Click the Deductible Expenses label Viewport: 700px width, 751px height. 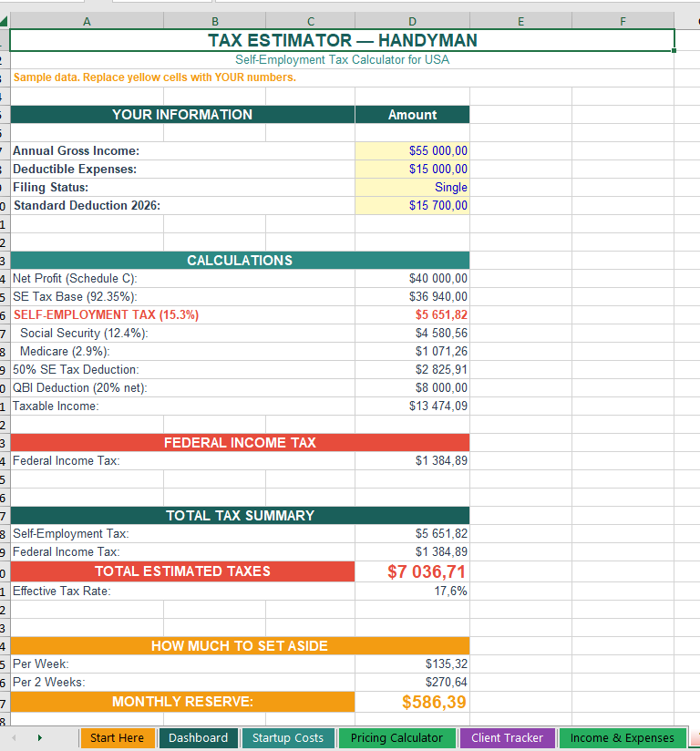click(x=75, y=170)
